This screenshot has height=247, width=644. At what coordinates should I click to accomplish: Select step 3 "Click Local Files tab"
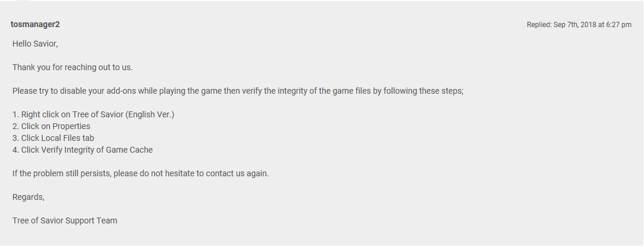pos(53,138)
